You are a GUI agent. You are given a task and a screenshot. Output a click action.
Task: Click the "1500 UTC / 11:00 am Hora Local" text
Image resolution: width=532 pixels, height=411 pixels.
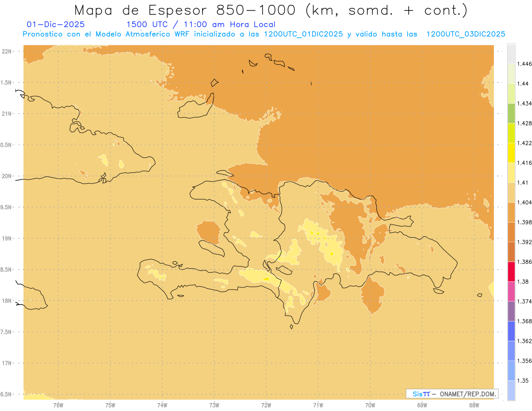(x=201, y=24)
